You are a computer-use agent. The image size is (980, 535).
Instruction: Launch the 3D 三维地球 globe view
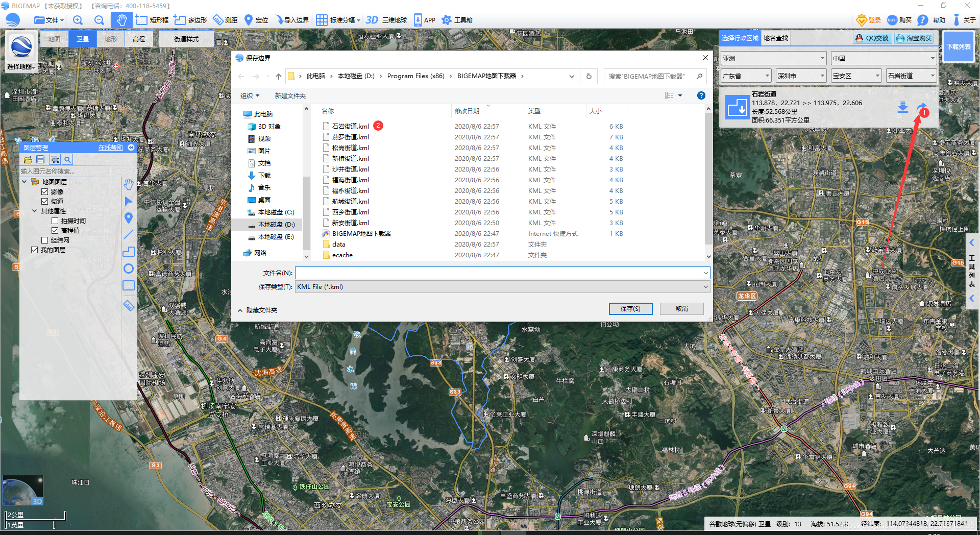tap(386, 20)
